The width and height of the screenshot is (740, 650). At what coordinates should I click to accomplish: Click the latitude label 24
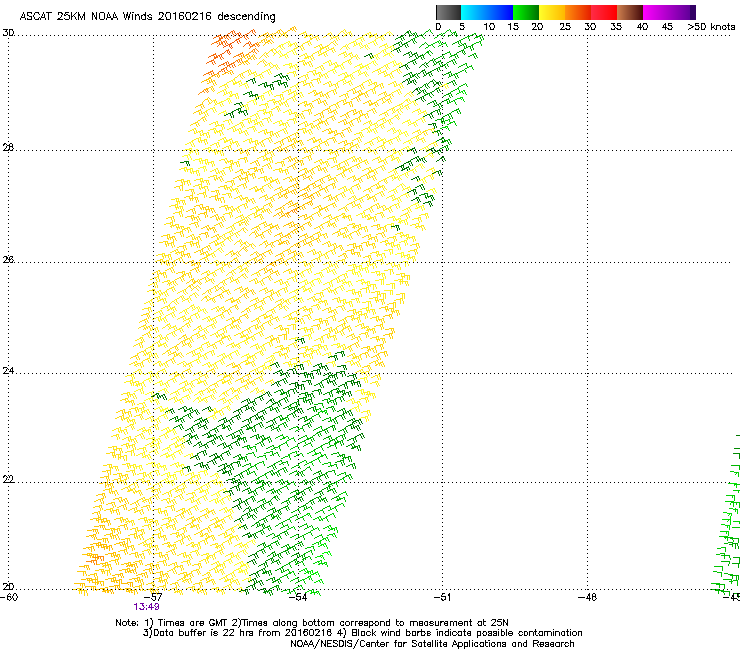click(x=8, y=371)
